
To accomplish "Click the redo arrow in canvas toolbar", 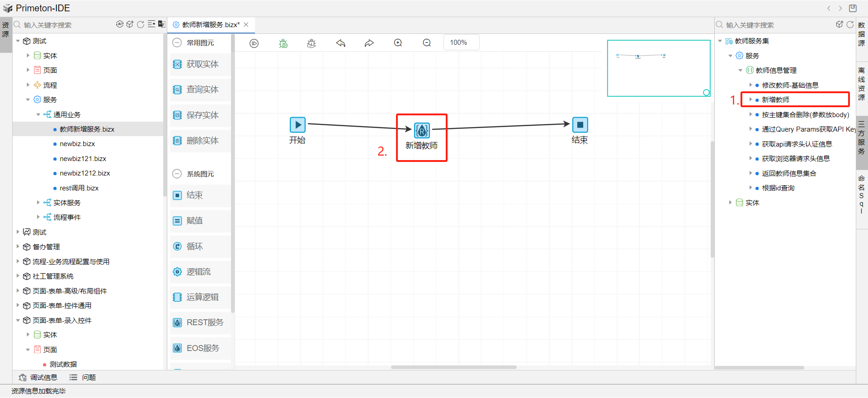I will point(369,43).
